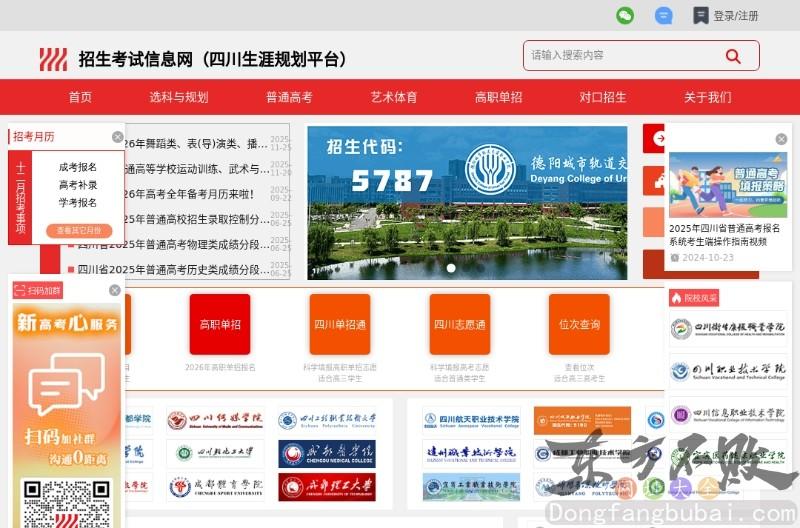This screenshot has width=800, height=528.
Task: Click the 成都体育学院 logo
Action: click(x=215, y=487)
